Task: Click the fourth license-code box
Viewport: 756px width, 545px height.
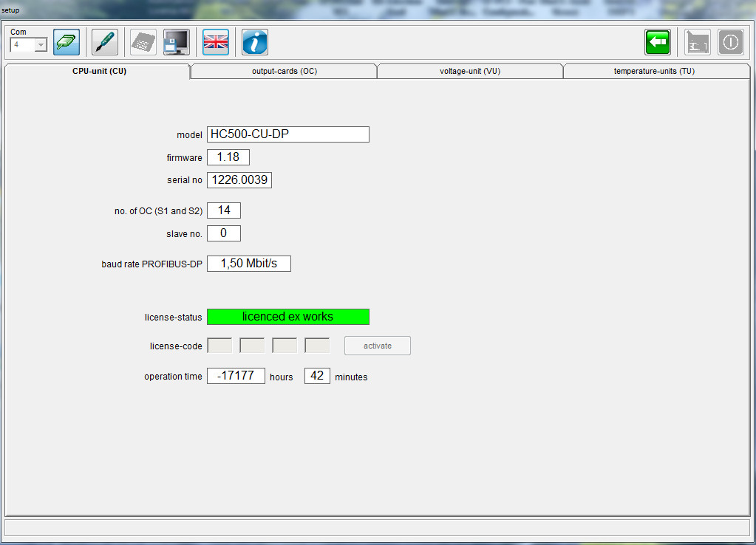Action: tap(317, 346)
